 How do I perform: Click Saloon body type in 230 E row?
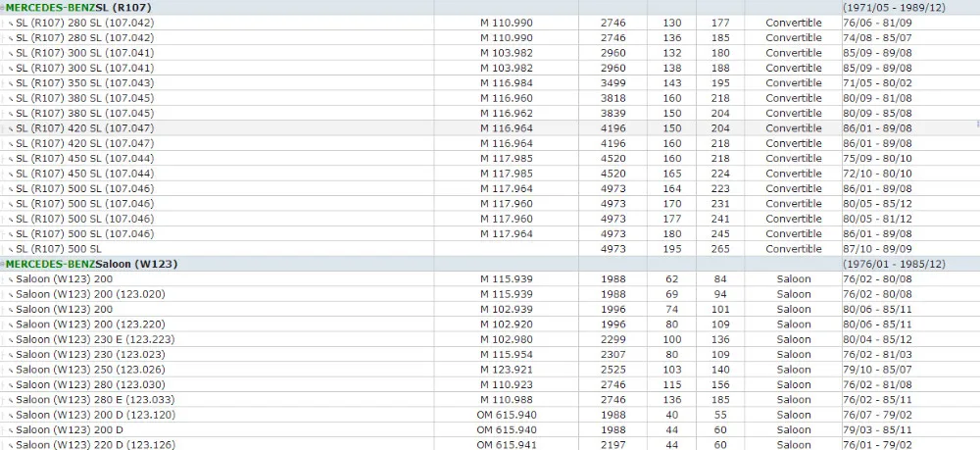pos(794,339)
